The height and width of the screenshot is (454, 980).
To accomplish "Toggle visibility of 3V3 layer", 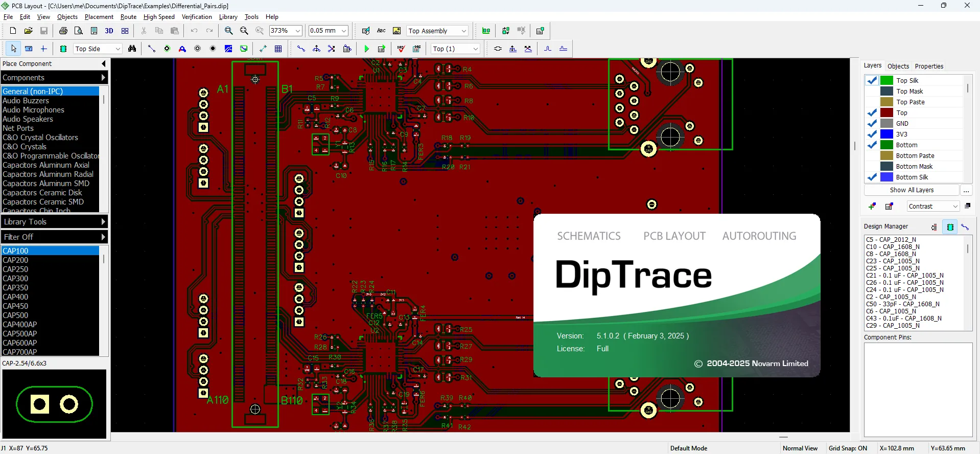I will coord(872,134).
